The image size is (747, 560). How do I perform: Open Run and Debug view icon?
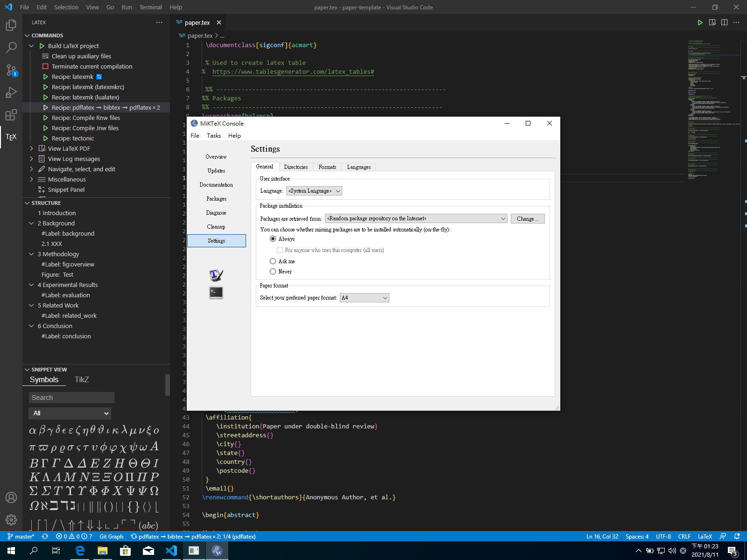pos(11,92)
